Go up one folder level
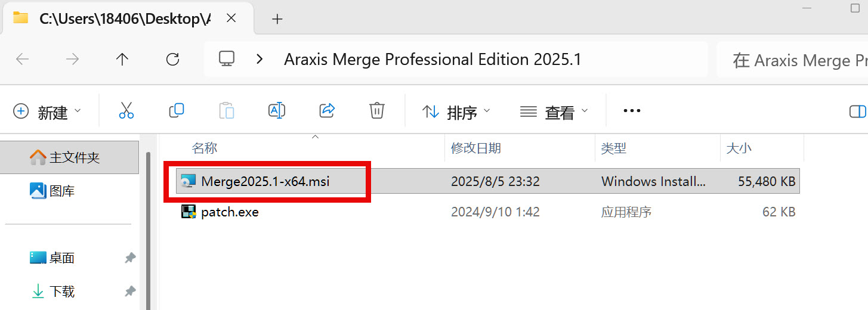Image resolution: width=868 pixels, height=310 pixels. click(122, 59)
